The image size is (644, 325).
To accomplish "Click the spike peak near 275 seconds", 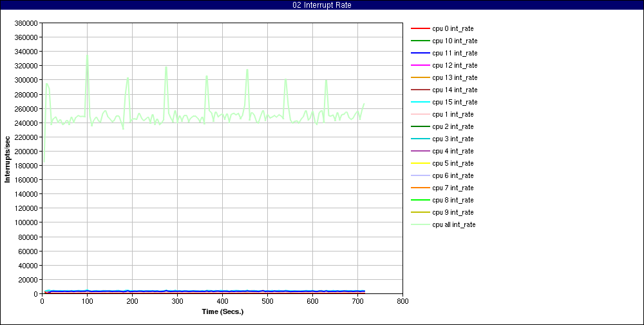I will pyautogui.click(x=166, y=67).
